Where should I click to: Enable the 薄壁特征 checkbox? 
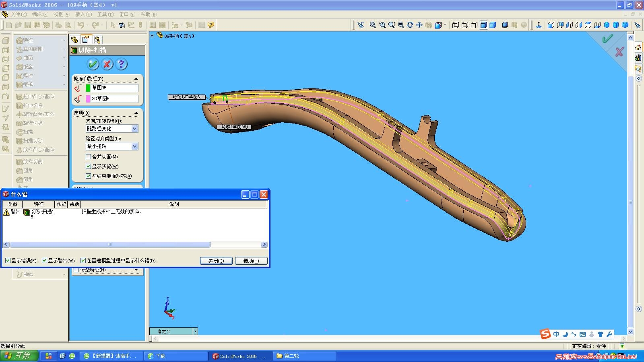point(76,270)
